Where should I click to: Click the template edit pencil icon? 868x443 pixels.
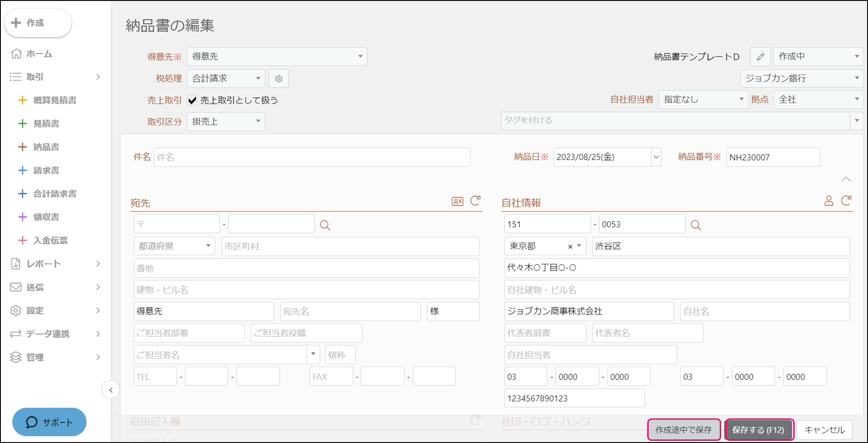click(x=760, y=57)
